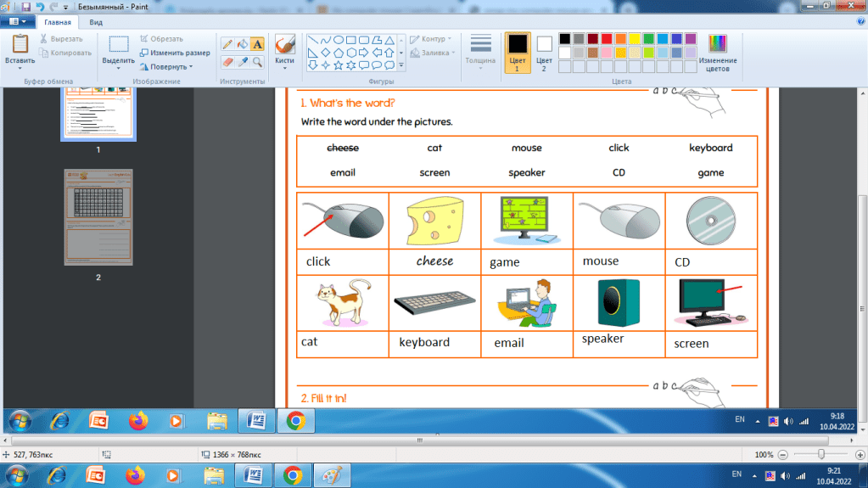Click the Save icon in quick access toolbar
Screen dimensions: 868x488
(x=26, y=7)
